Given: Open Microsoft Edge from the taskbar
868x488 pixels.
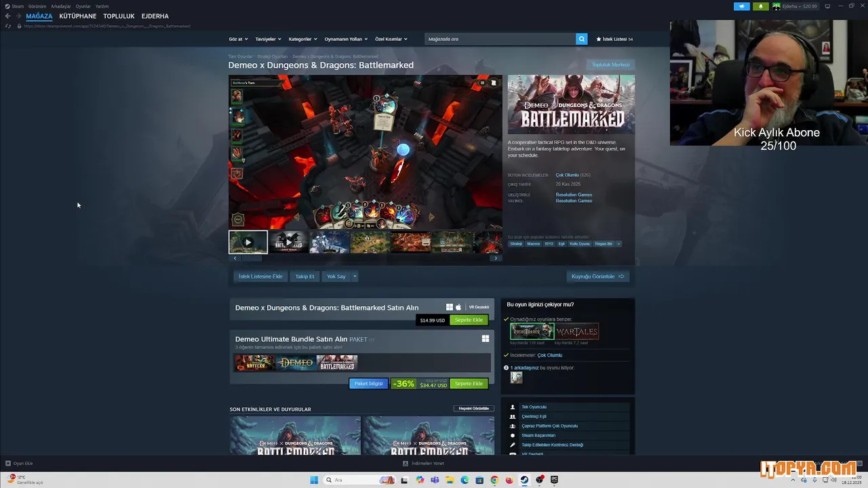Looking at the screenshot, I should tap(465, 480).
